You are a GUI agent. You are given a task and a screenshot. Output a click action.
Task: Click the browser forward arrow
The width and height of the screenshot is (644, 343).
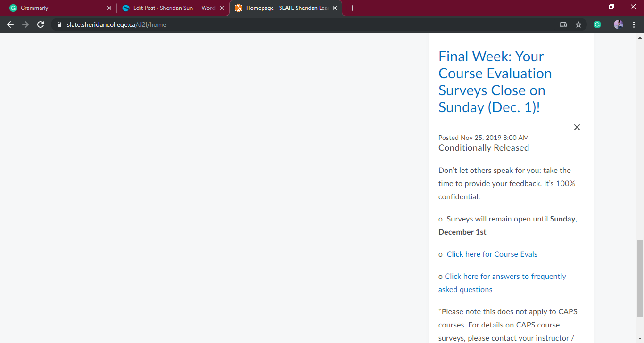click(25, 24)
